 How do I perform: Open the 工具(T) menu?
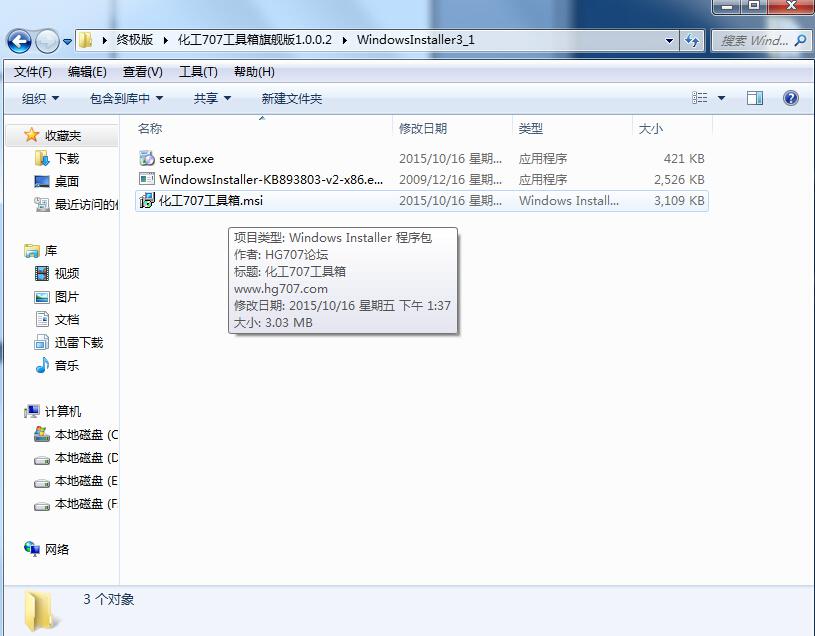tap(197, 71)
